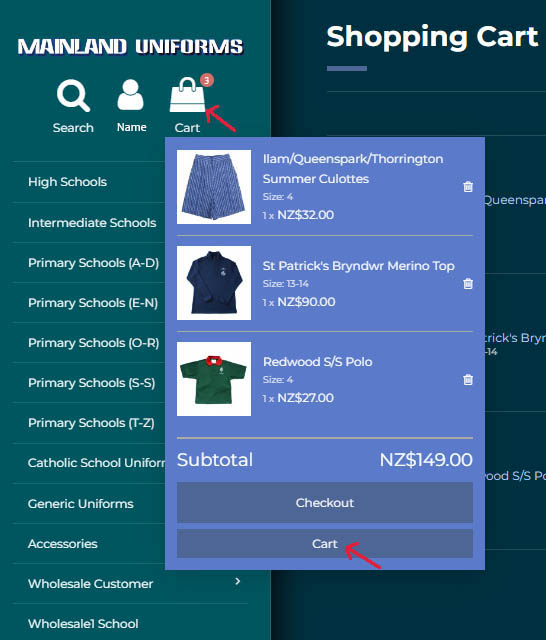546x640 pixels.
Task: Remove Summer Culottes using trash icon
Action: tap(468, 187)
